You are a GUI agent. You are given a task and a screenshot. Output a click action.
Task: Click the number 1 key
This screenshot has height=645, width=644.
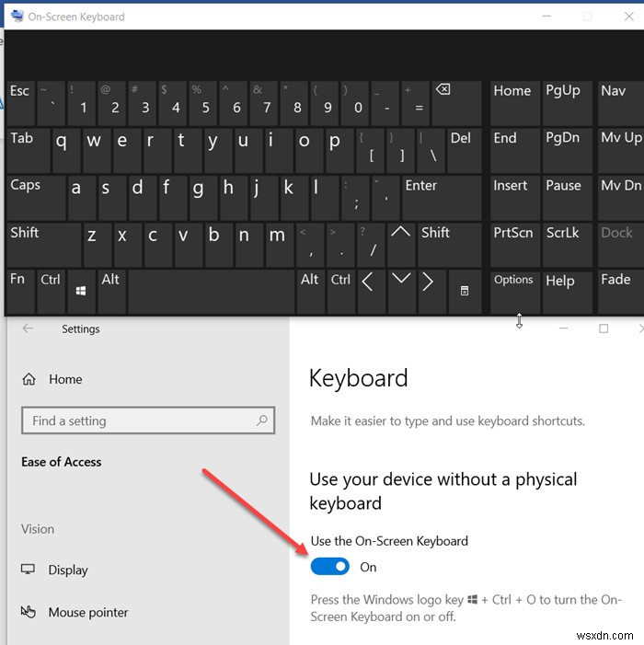pos(82,103)
